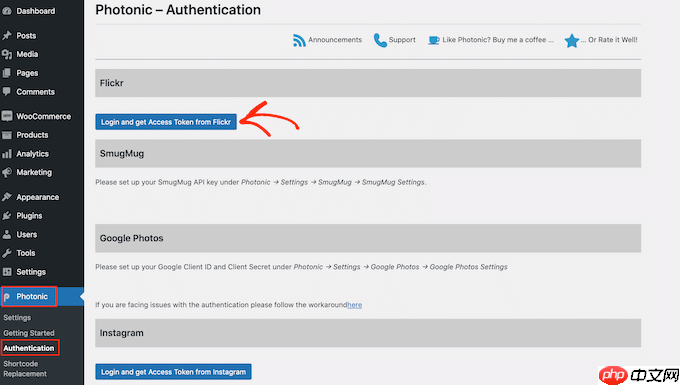Image resolution: width=680 pixels, height=385 pixels.
Task: Click the Comments bubble icon
Action: click(x=7, y=91)
